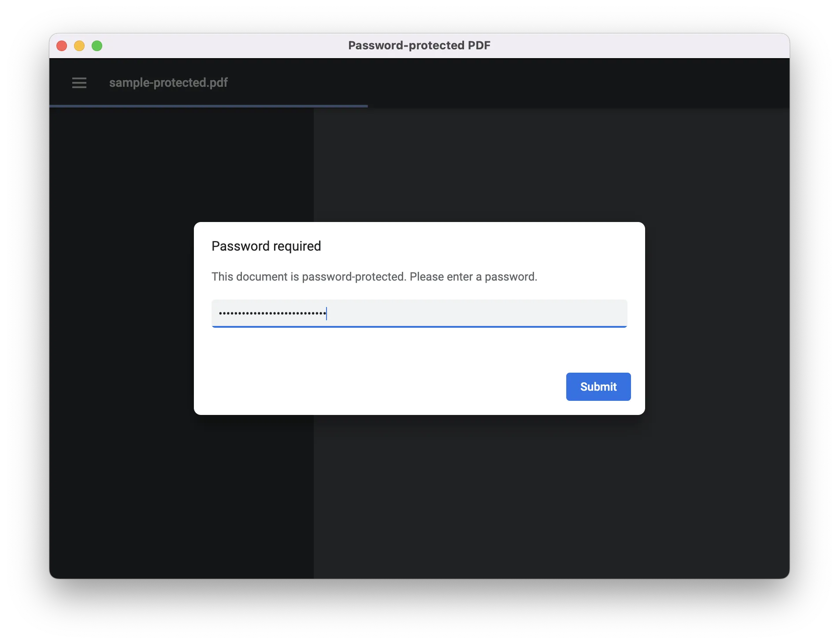This screenshot has width=839, height=644.
Task: Click the "Password-protected PDF" window title
Action: pyautogui.click(x=419, y=45)
